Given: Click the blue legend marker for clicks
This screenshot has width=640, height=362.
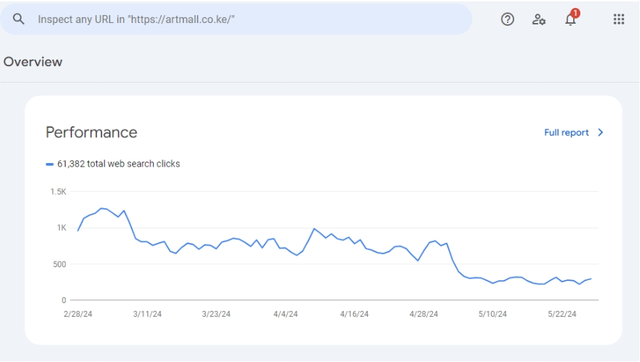Looking at the screenshot, I should tap(49, 164).
